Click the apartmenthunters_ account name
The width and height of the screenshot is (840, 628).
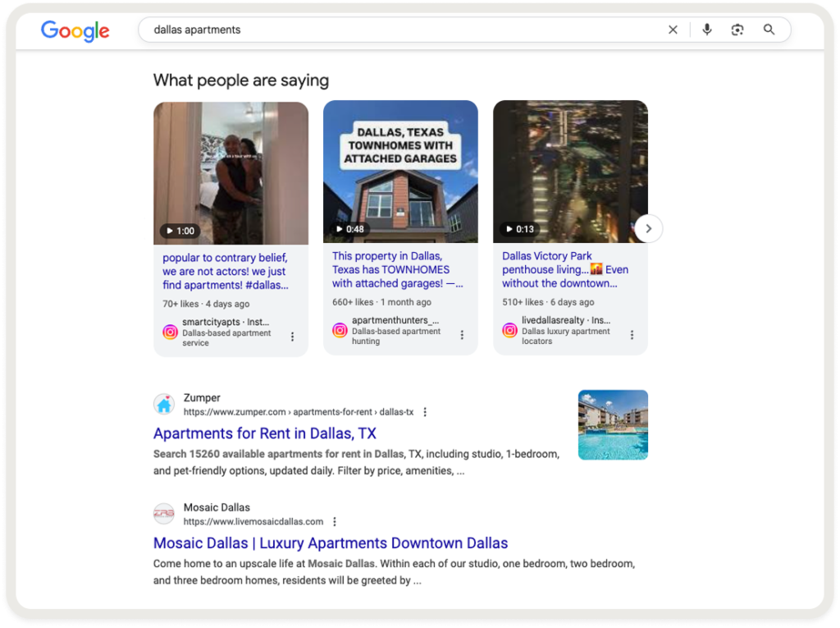pos(395,320)
